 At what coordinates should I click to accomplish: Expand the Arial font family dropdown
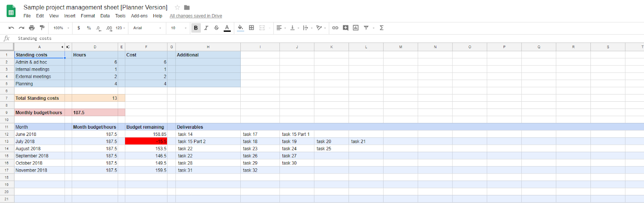pos(147,28)
